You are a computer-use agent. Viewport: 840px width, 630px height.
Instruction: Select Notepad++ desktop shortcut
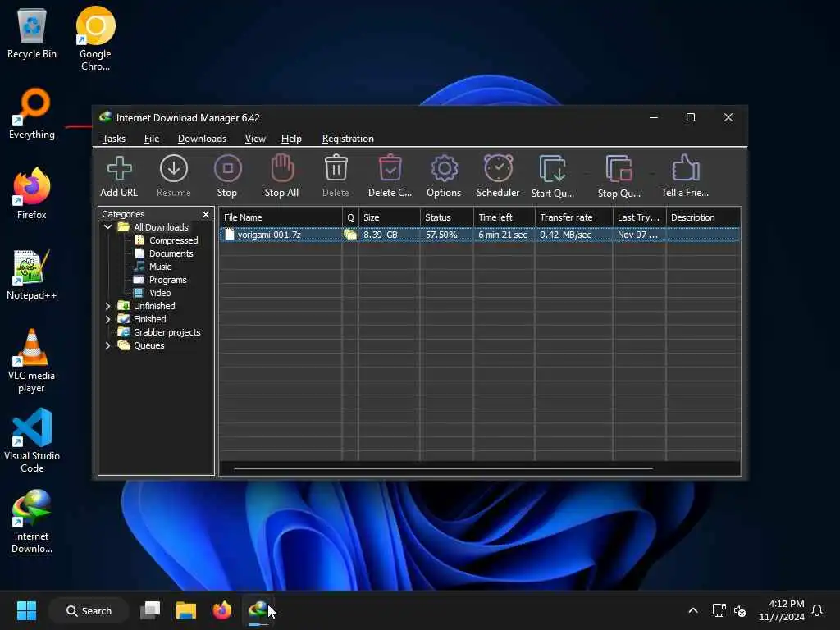coord(32,274)
